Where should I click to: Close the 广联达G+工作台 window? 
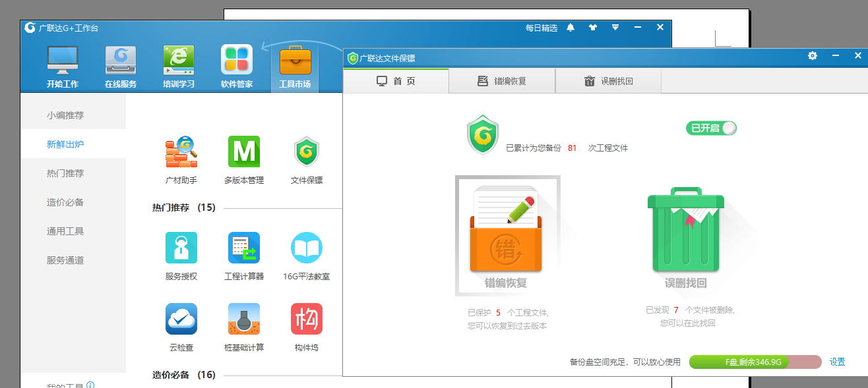tap(660, 28)
